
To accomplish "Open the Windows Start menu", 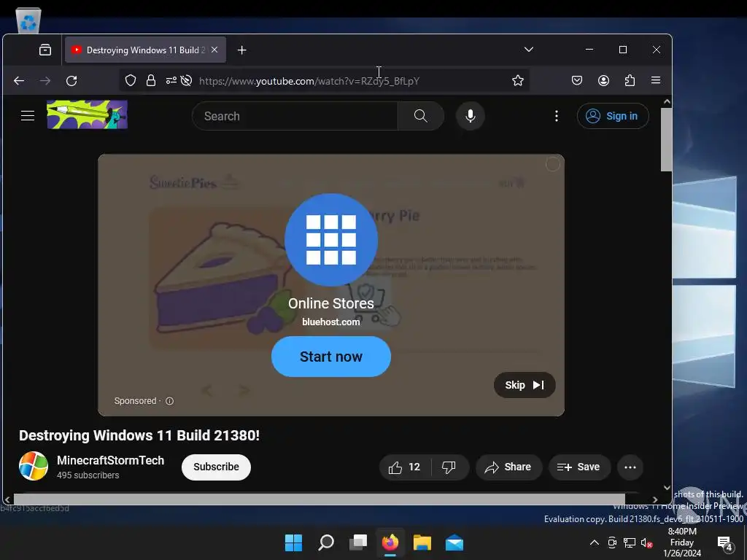I will [x=293, y=542].
